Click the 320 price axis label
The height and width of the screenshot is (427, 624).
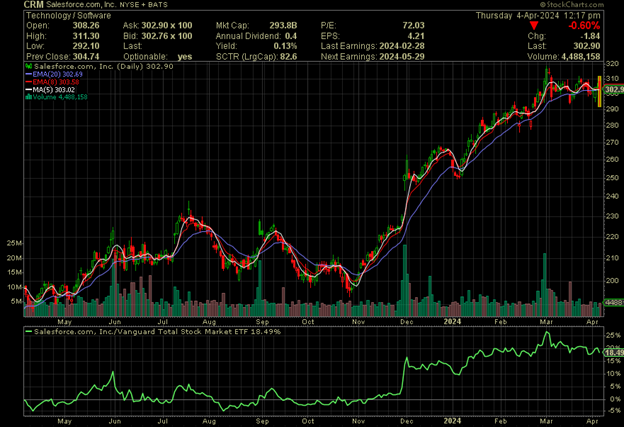pyautogui.click(x=612, y=64)
